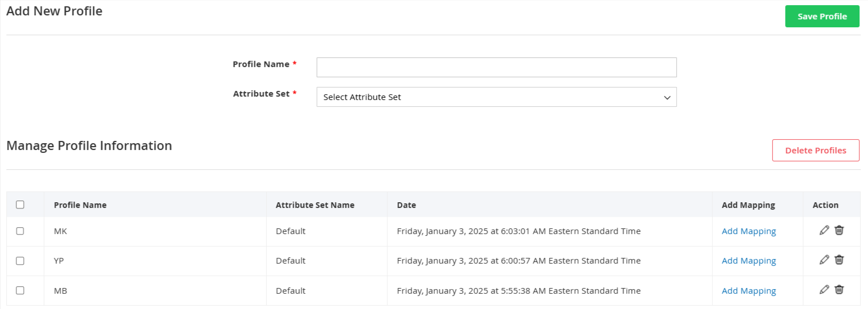This screenshot has height=309, width=868.
Task: Delete the YP profile via trash icon
Action: point(839,260)
